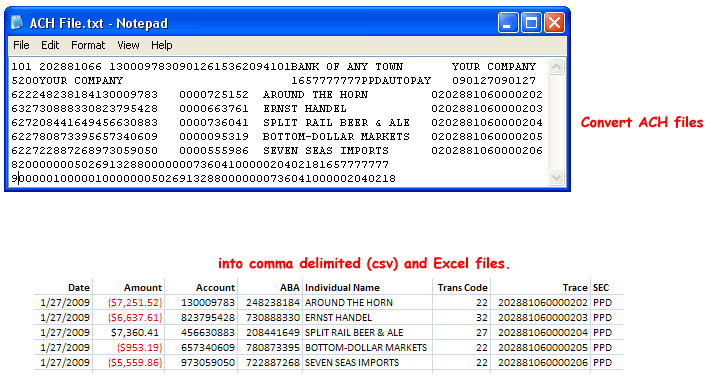Click the text 'BANK OF ANY TOWN'
The height and width of the screenshot is (375, 709).
(x=346, y=67)
